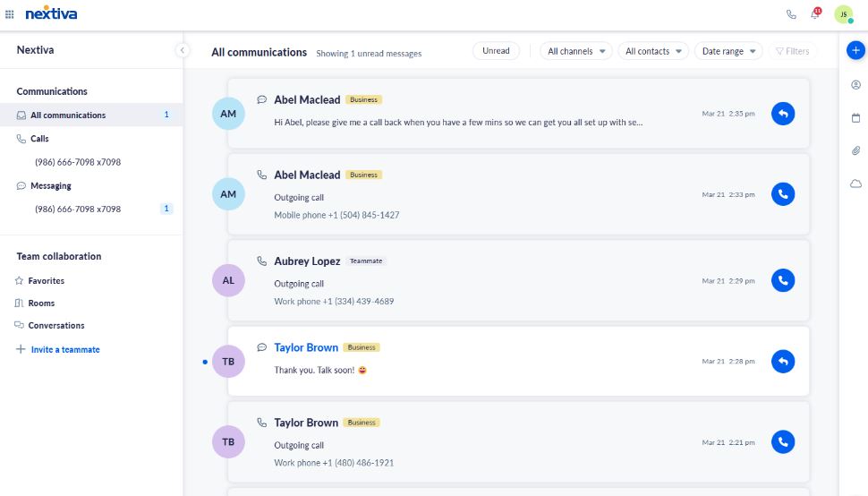Viewport: 868px width, 496px height.
Task: Click the Filters button
Action: (x=792, y=51)
